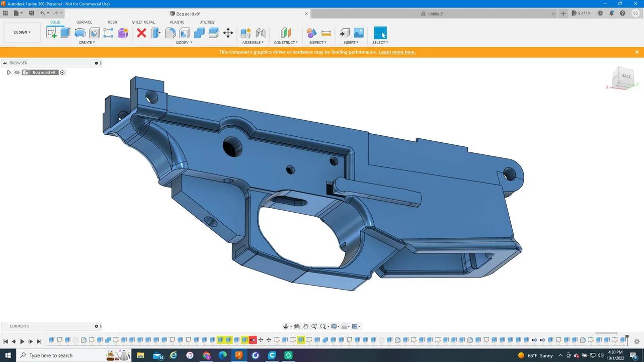Hide the Bog solid v8 component

(x=17, y=72)
